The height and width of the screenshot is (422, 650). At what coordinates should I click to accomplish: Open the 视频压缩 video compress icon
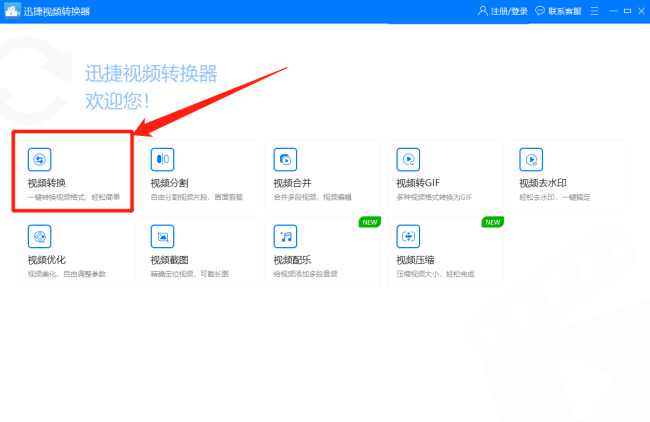408,236
